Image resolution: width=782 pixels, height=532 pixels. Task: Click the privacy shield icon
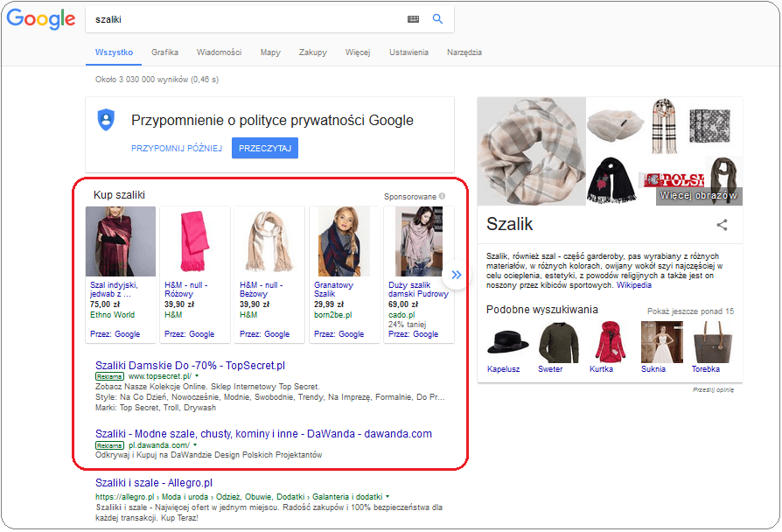click(106, 120)
